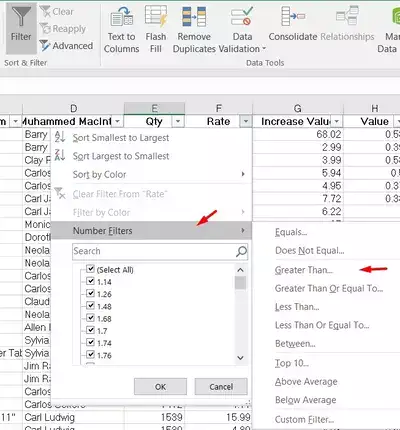Click the OK button
This screenshot has height=430, width=400.
click(160, 387)
